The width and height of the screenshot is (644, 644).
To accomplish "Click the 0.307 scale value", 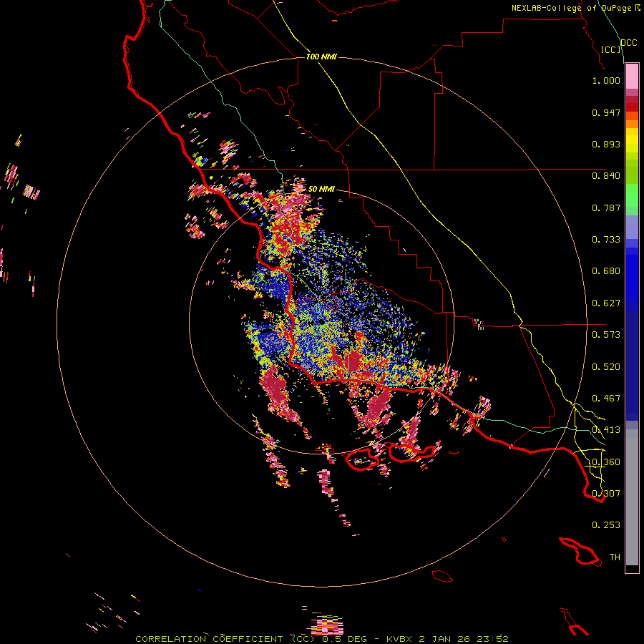I will tap(606, 494).
